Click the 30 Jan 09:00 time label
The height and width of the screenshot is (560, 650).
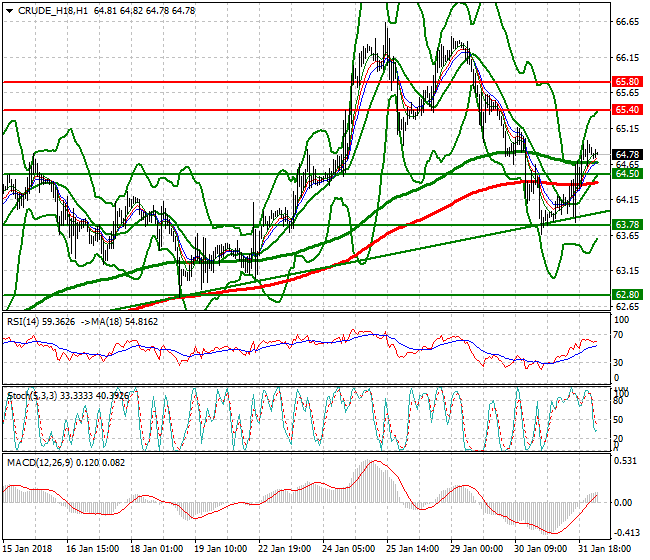pyautogui.click(x=541, y=549)
